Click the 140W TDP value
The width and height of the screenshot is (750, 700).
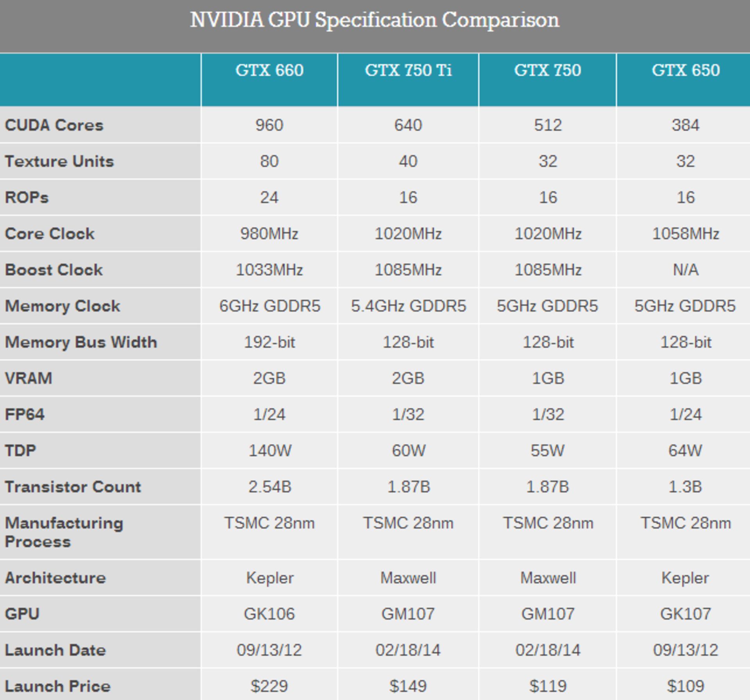tap(270, 451)
